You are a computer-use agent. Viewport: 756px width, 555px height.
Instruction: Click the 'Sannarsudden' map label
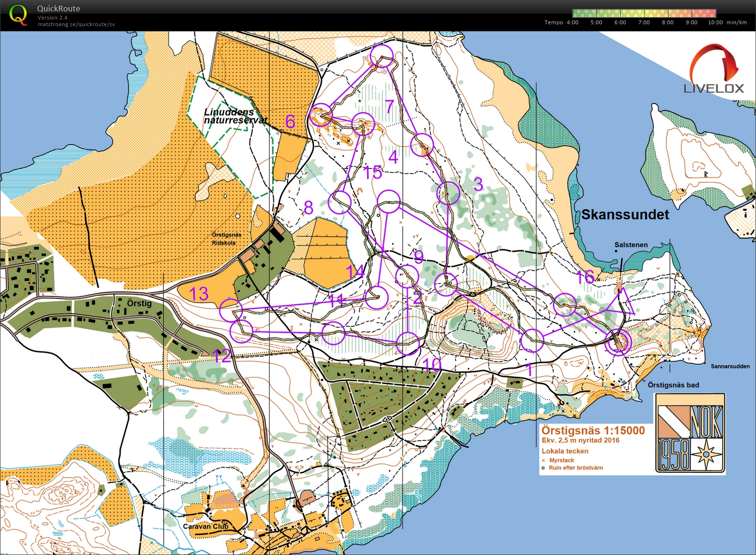(730, 367)
